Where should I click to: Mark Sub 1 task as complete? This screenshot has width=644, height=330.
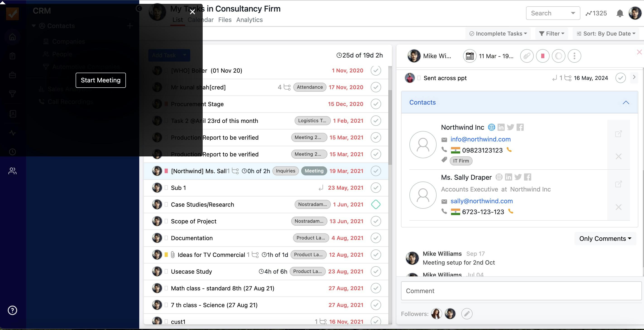(375, 188)
